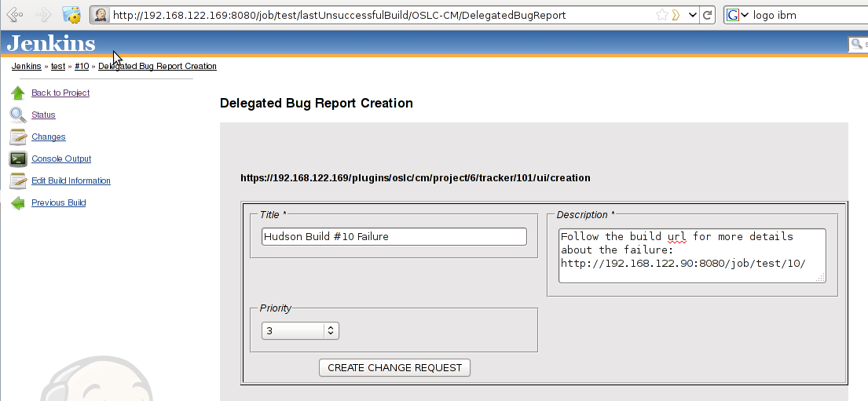Open Jenkins breadcrumb link
868x401 pixels.
[x=27, y=66]
